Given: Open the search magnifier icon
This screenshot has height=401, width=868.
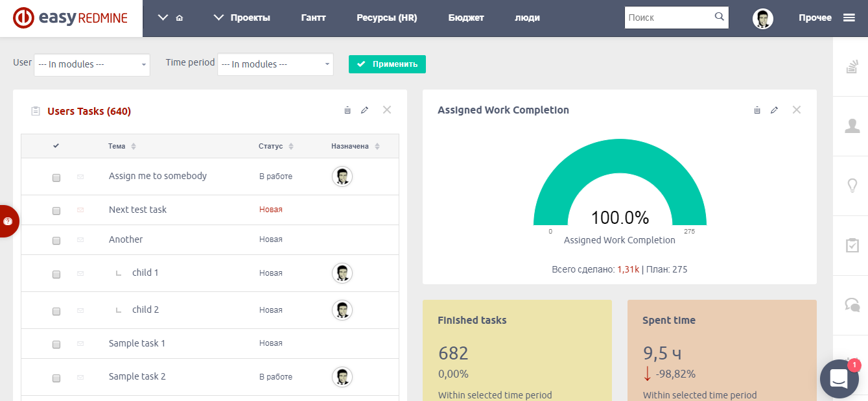Looking at the screenshot, I should 719,17.
